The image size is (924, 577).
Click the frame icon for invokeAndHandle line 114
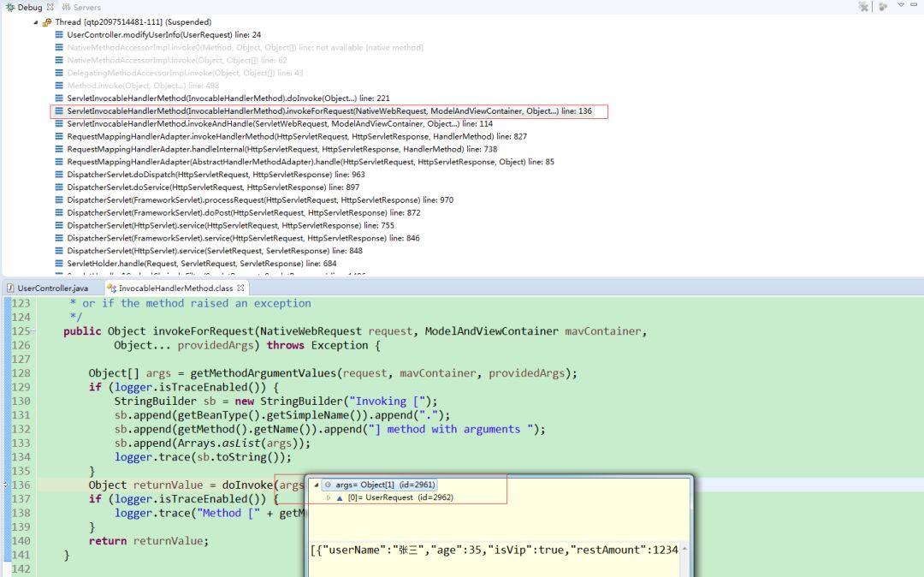click(x=59, y=124)
